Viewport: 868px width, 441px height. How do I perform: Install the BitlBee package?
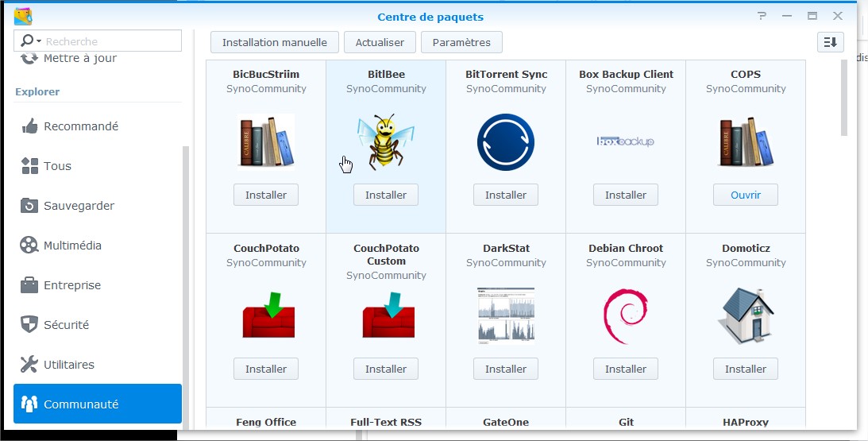pyautogui.click(x=386, y=195)
